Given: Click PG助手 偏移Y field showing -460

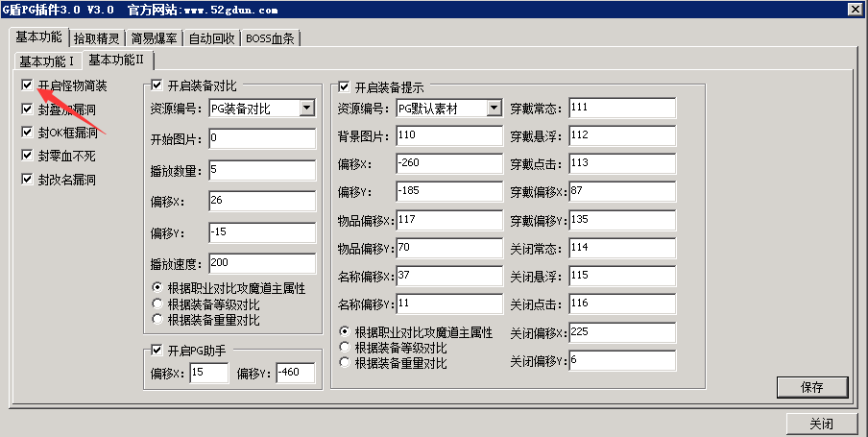Looking at the screenshot, I should click(296, 374).
